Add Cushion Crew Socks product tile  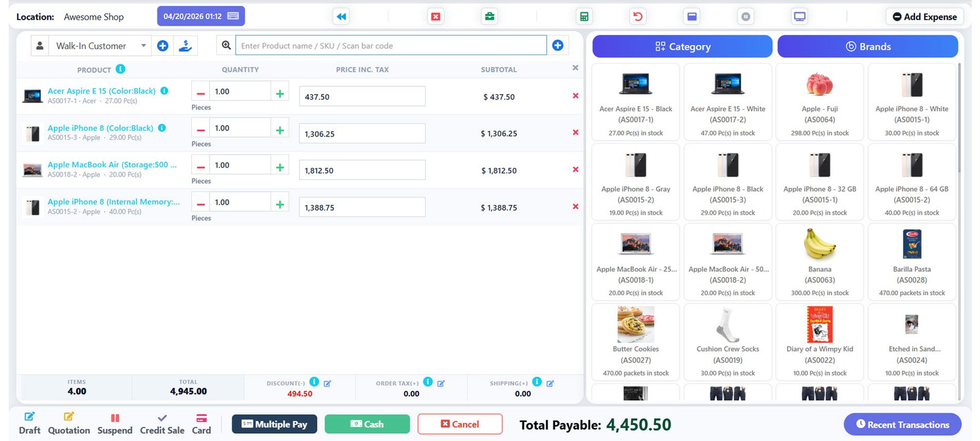pyautogui.click(x=728, y=342)
